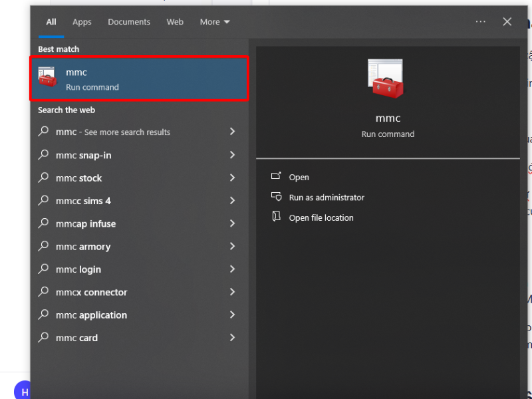
Task: Open the More filter dropdown
Action: tap(215, 22)
